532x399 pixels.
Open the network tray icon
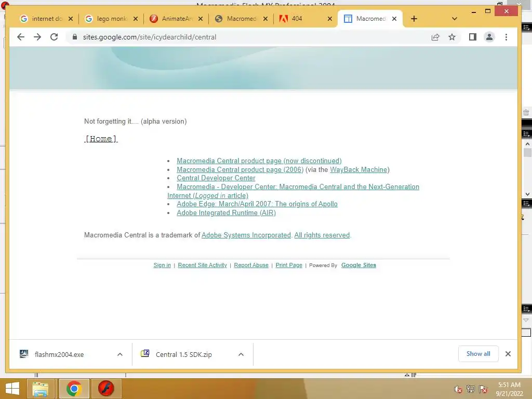[x=471, y=389]
